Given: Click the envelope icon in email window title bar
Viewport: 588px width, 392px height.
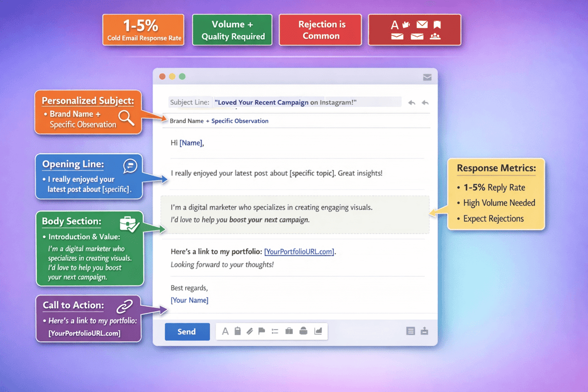Looking at the screenshot, I should coord(427,77).
